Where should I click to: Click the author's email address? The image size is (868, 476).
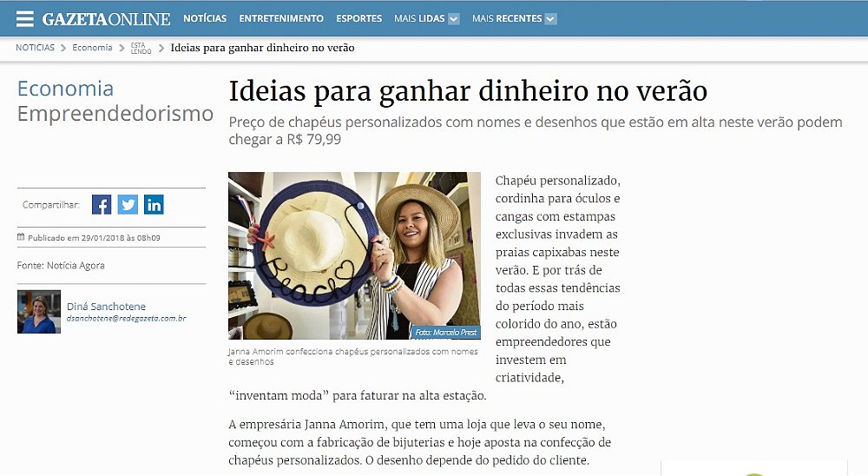(x=126, y=319)
